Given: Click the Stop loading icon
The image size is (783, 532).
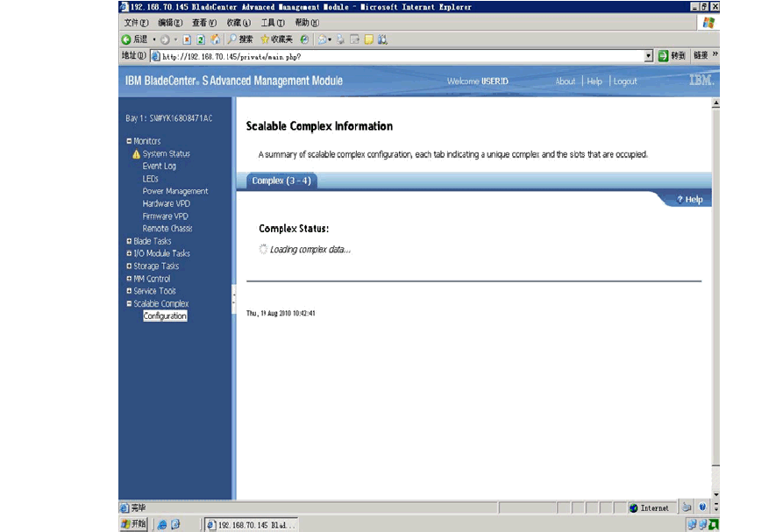Looking at the screenshot, I should point(187,39).
